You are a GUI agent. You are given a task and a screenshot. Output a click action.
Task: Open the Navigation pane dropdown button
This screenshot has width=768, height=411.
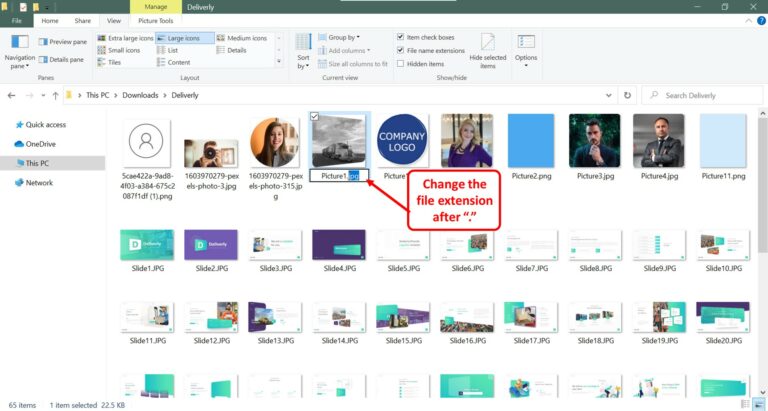[20, 51]
